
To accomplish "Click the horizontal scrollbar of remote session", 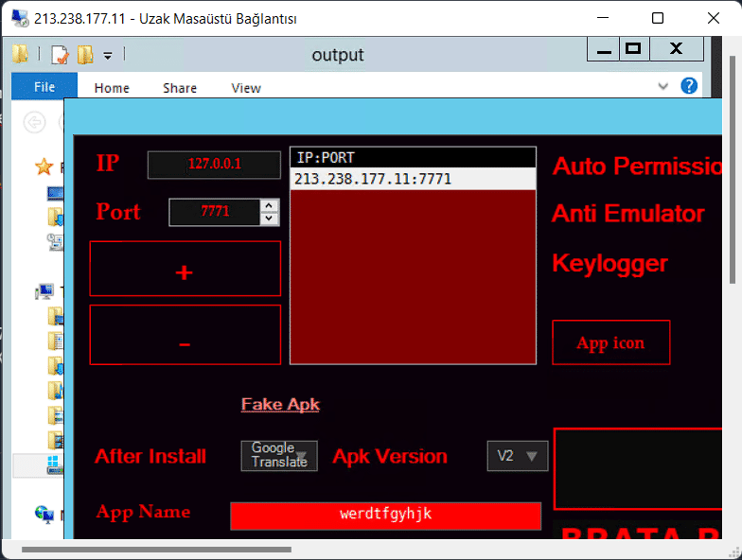I will [157, 550].
